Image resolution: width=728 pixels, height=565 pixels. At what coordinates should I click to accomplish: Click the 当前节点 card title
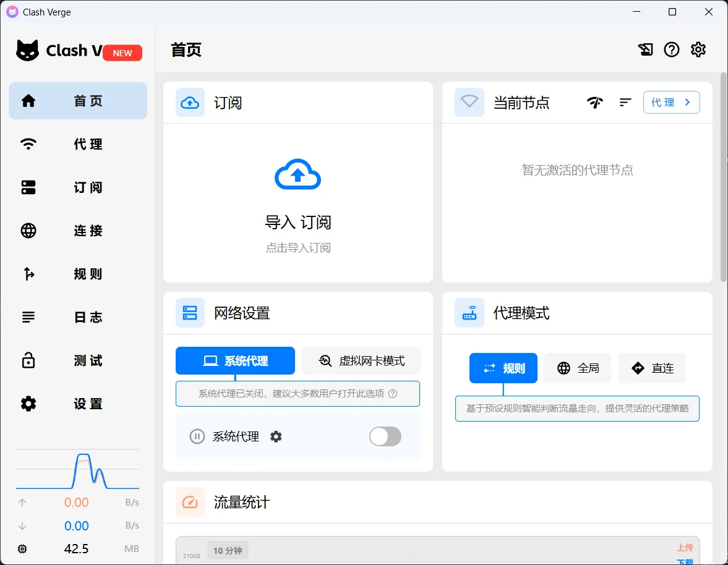click(x=521, y=103)
